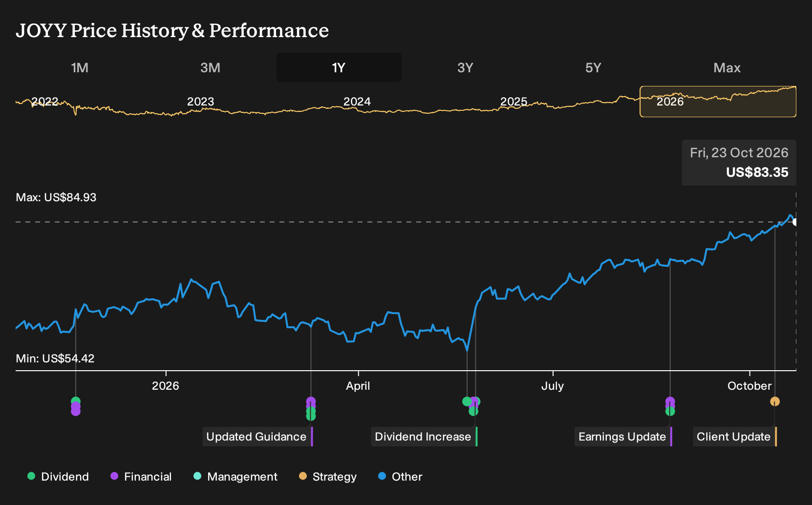
Task: Toggle the Dividend legend filter
Action: [58, 477]
